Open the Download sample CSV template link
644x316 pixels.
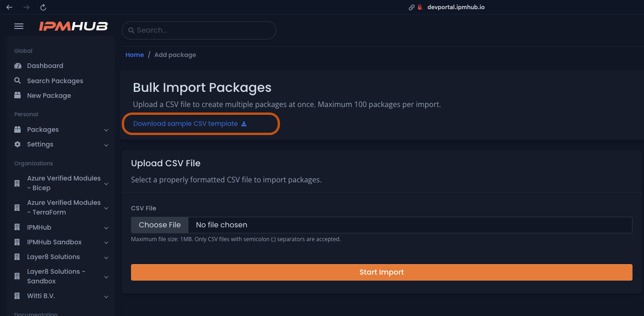click(185, 123)
